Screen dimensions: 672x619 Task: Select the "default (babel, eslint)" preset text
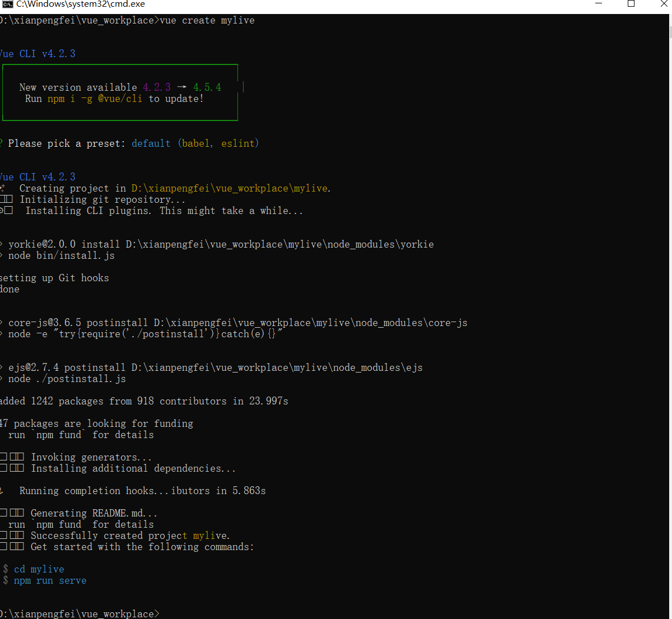[x=195, y=143]
